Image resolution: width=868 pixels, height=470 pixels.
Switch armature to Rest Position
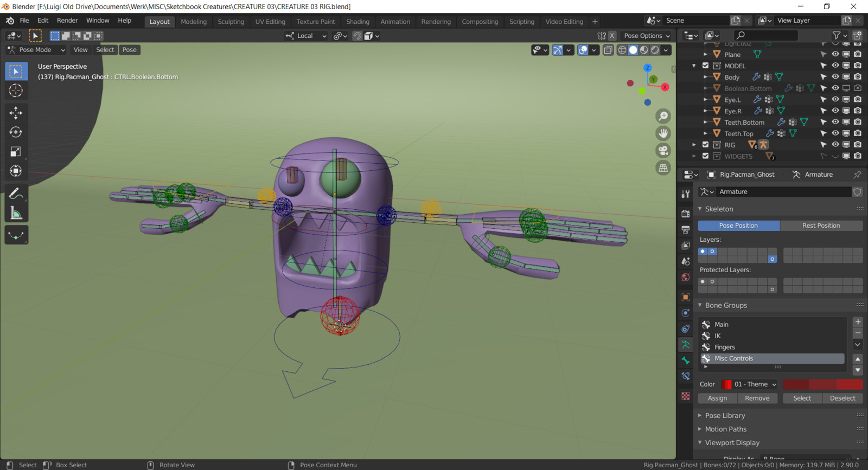pyautogui.click(x=821, y=226)
